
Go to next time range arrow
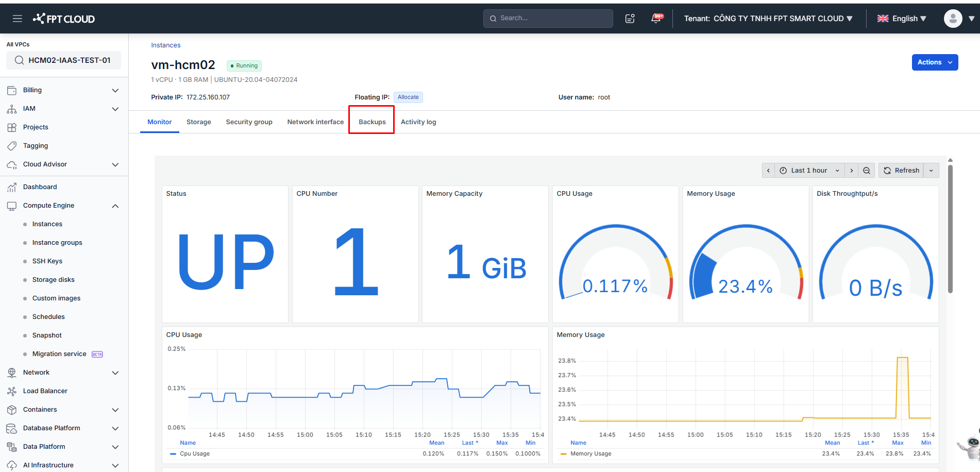852,171
